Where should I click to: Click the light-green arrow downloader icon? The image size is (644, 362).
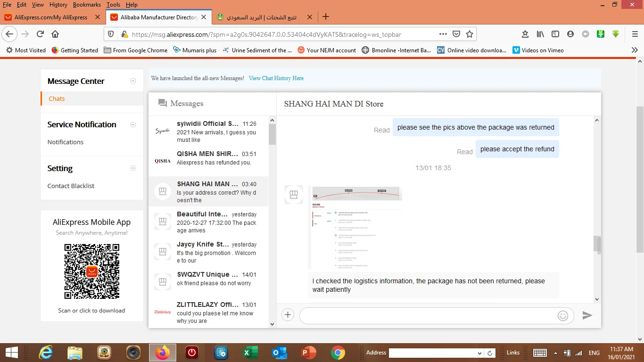[x=616, y=34]
